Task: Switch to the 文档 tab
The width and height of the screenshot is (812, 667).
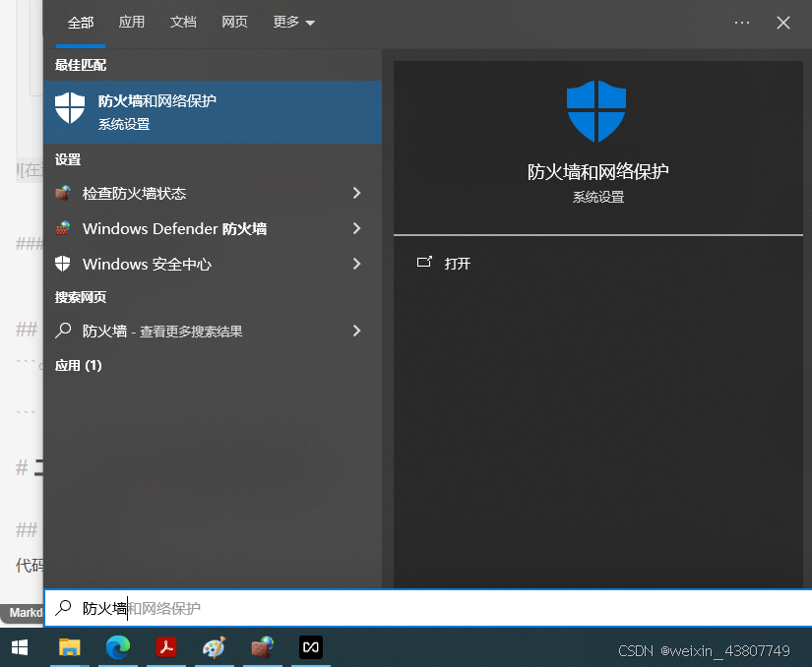Action: coord(183,22)
